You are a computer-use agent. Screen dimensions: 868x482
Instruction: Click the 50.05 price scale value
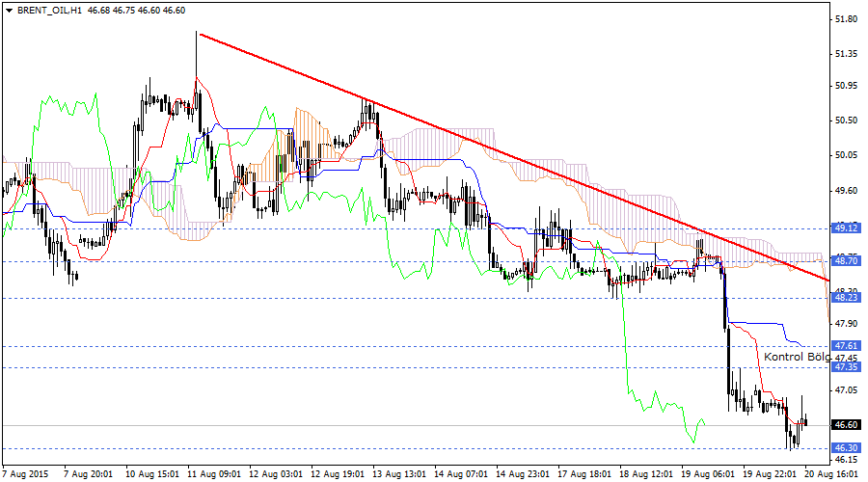[x=846, y=155]
